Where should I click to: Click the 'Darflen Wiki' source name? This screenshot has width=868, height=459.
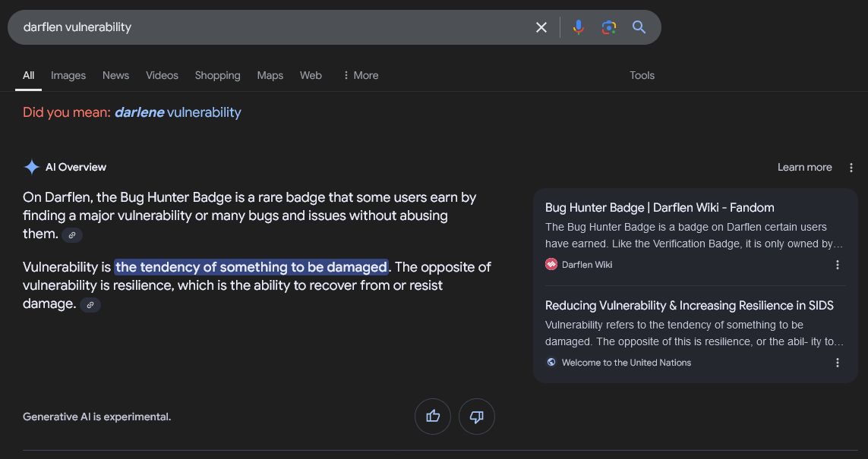(x=587, y=265)
